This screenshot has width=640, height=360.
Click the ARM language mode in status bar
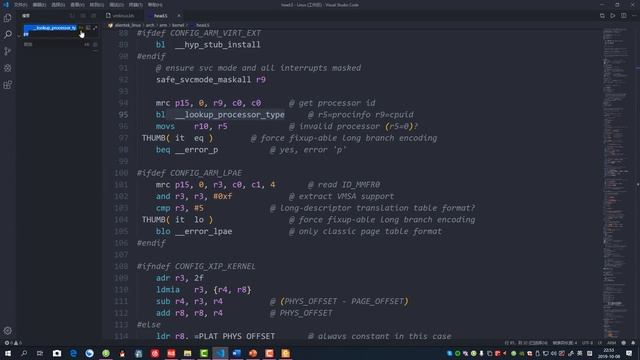[x=611, y=343]
